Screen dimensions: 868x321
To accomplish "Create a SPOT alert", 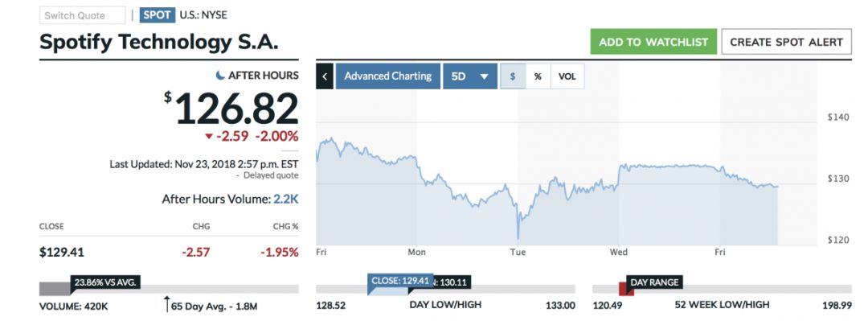I will click(x=786, y=42).
